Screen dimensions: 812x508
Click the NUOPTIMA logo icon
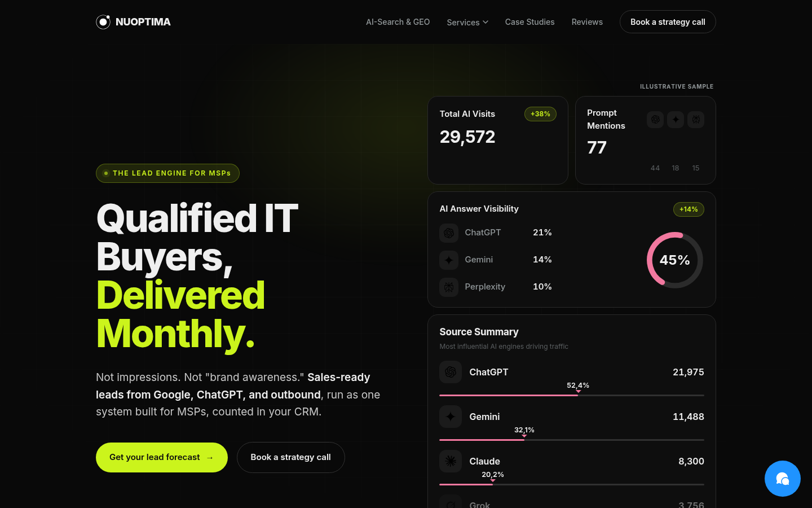(103, 22)
